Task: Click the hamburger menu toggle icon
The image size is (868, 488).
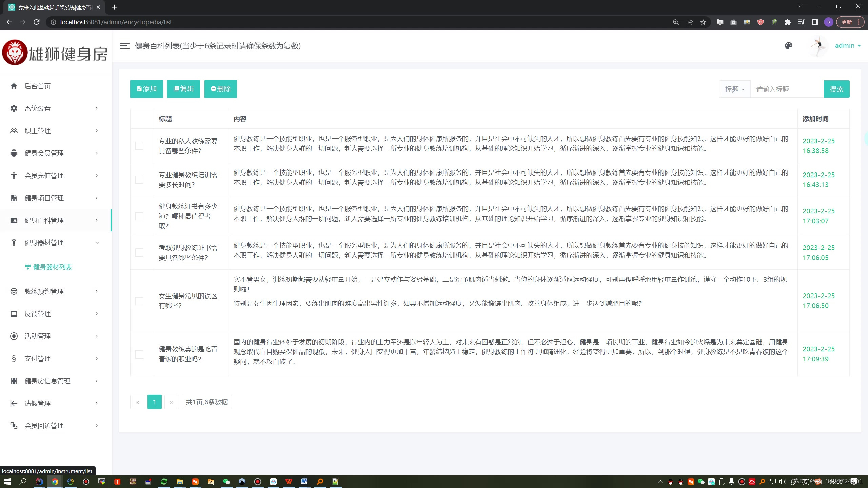Action: [124, 46]
